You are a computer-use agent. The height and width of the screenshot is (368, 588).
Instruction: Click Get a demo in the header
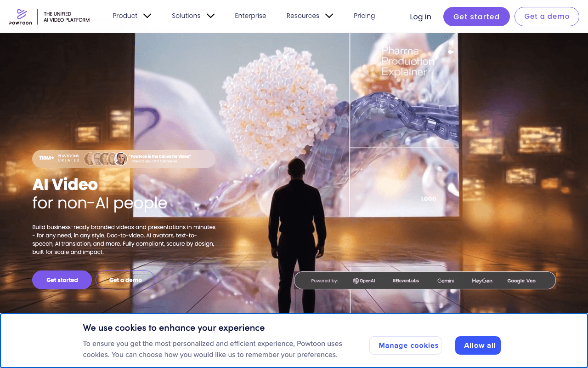click(x=547, y=17)
